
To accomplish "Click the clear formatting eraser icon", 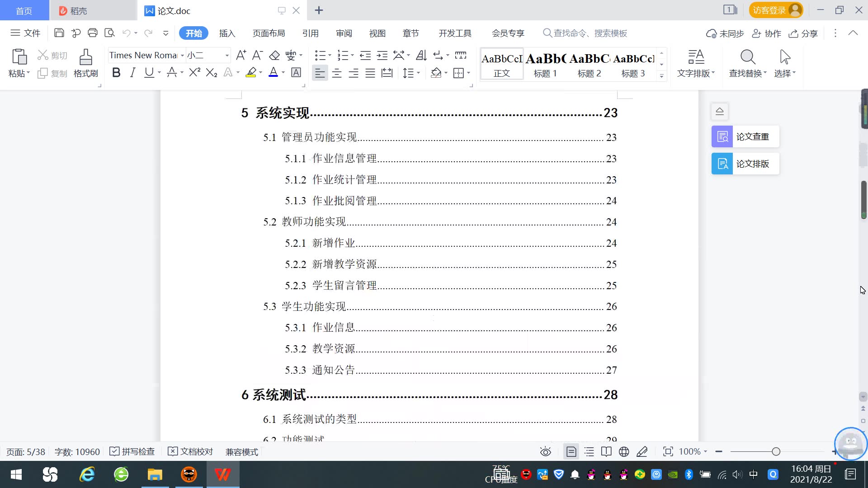I will click(274, 56).
